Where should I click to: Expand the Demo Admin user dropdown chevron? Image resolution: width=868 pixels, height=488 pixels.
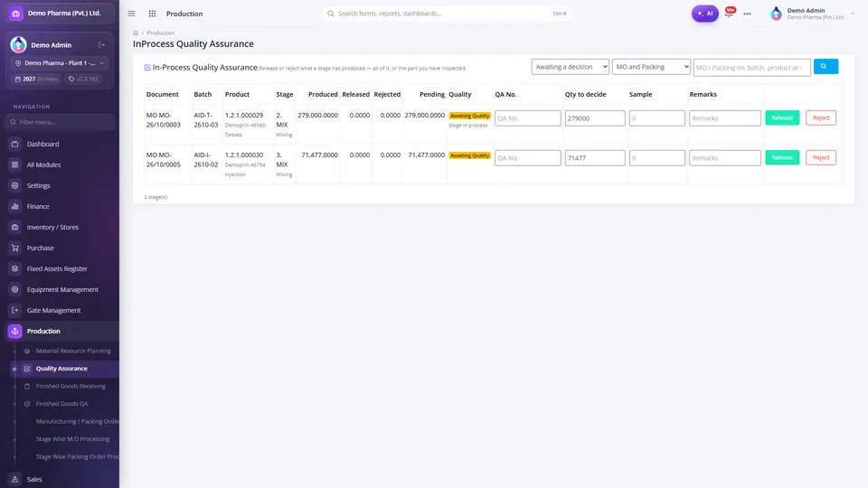(x=852, y=14)
